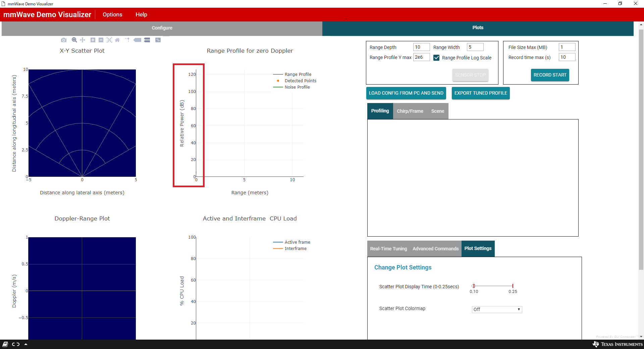The width and height of the screenshot is (644, 349).
Task: Click the Autoscale axes icon
Action: (109, 40)
